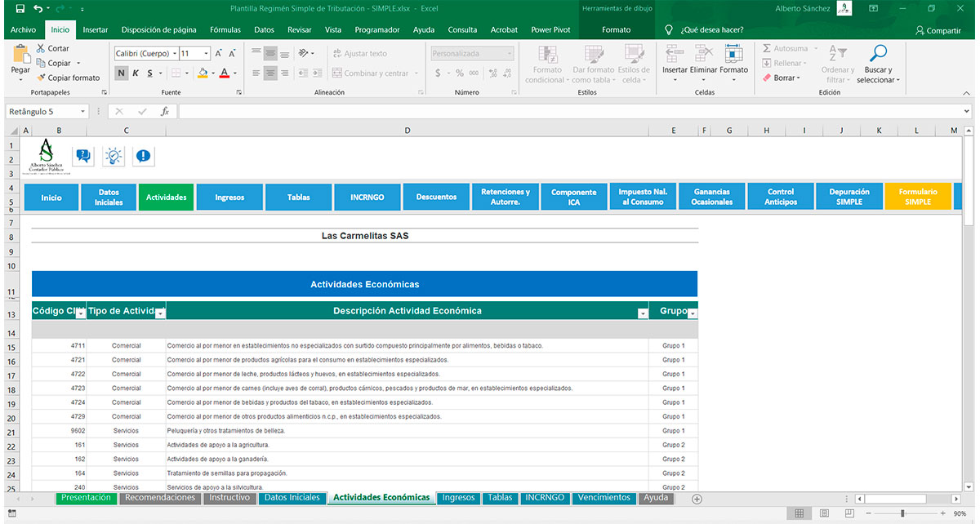Click the Eliminar cells icon

703,53
